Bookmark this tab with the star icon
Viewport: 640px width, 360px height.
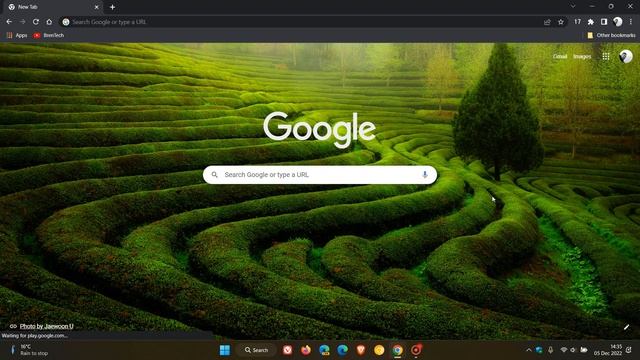[561, 22]
